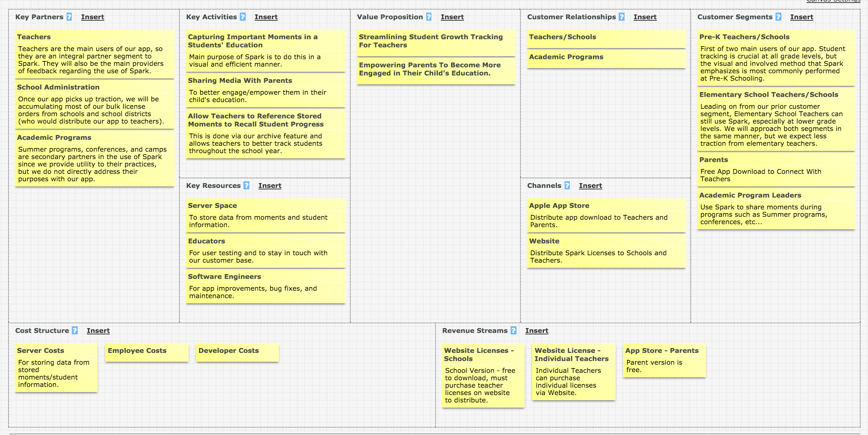Screen dimensions: 868x435
Task: Open Canvas Settings link at top right
Action: 833,1
